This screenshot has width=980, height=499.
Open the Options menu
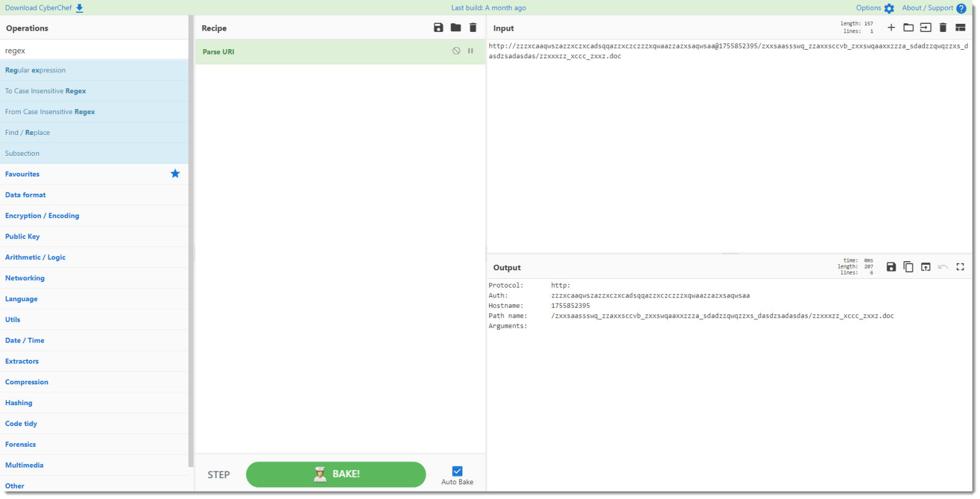click(875, 8)
